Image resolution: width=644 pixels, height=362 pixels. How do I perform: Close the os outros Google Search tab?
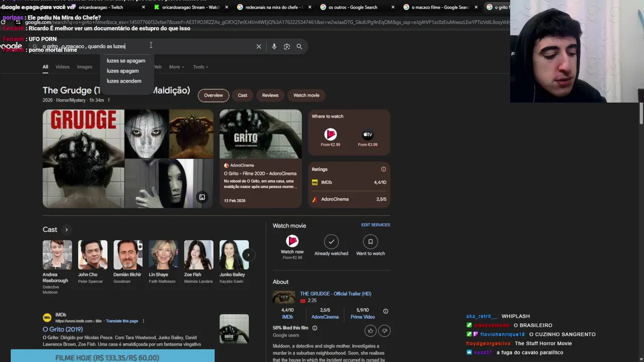(392, 7)
